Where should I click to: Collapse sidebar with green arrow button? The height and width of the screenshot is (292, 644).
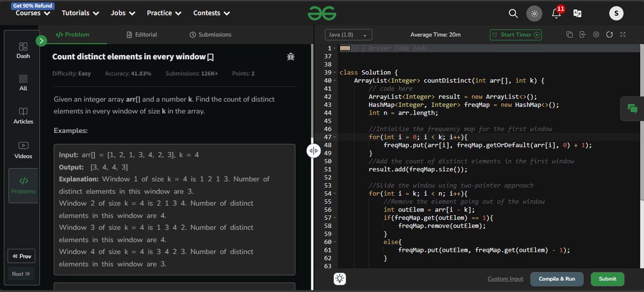point(41,41)
